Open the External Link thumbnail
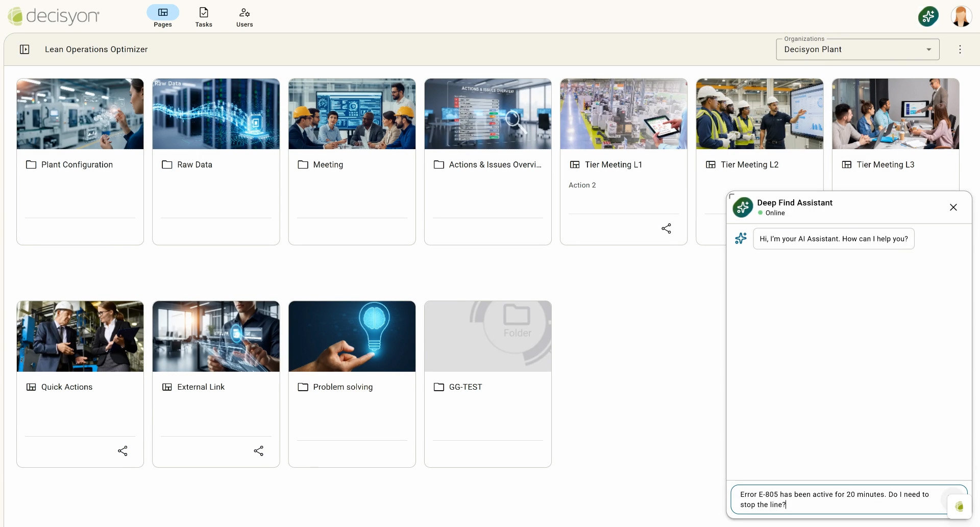The height and width of the screenshot is (527, 980). 216,336
